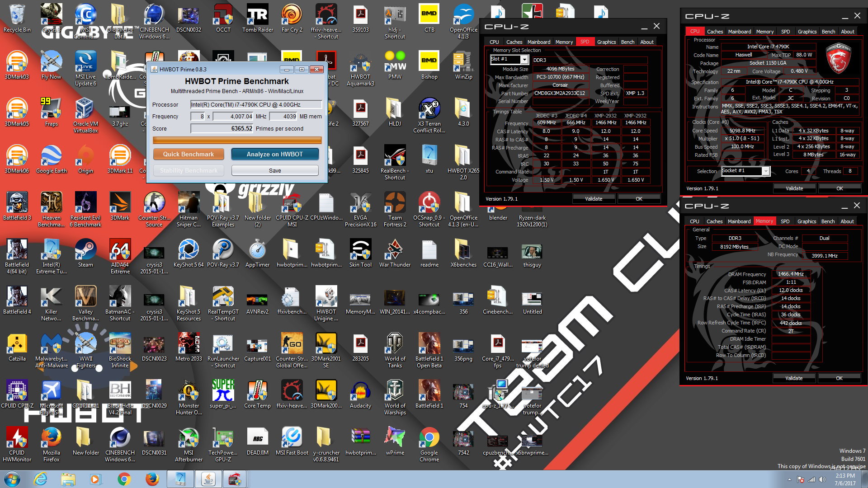Switch to Mainboard tab in SPD CPU-Z window

click(539, 42)
